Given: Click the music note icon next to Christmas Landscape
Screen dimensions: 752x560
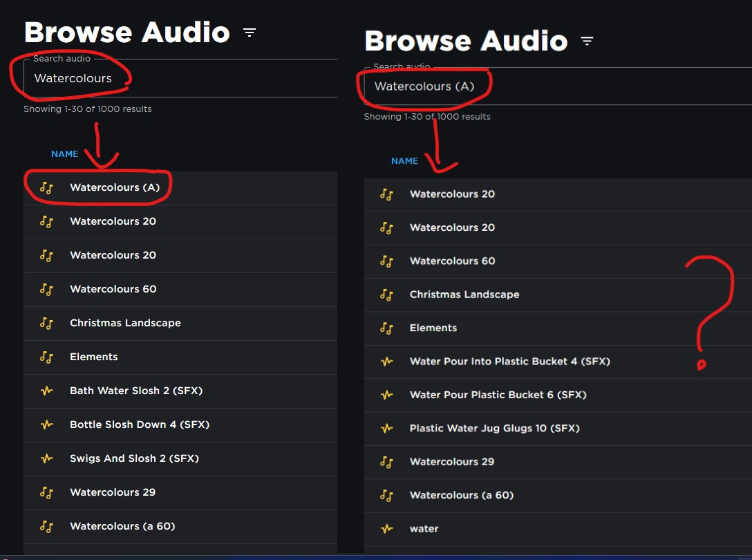Looking at the screenshot, I should point(46,323).
